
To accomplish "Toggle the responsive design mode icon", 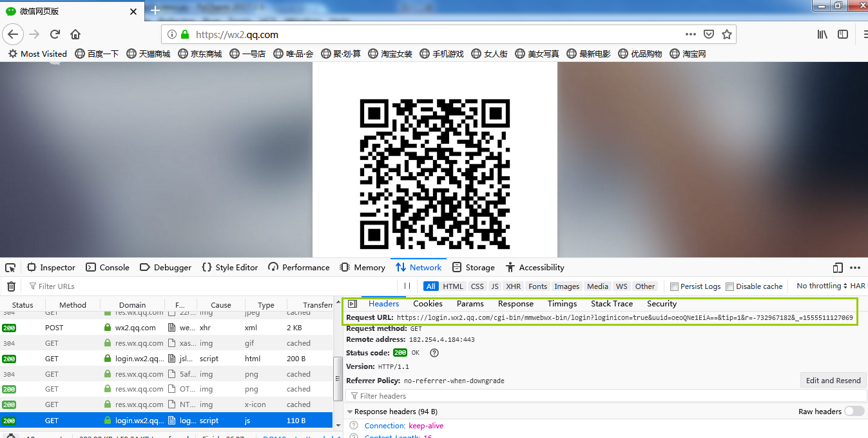I will (x=837, y=268).
